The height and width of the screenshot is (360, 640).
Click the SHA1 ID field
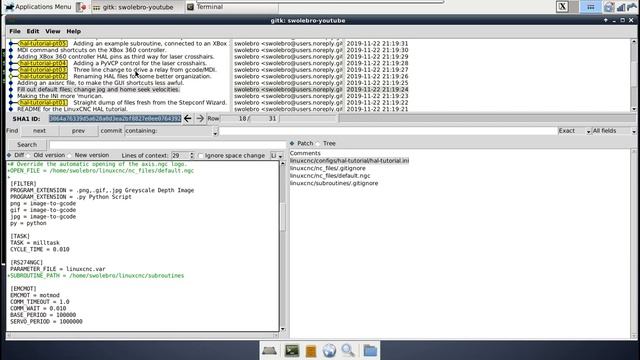pos(115,118)
